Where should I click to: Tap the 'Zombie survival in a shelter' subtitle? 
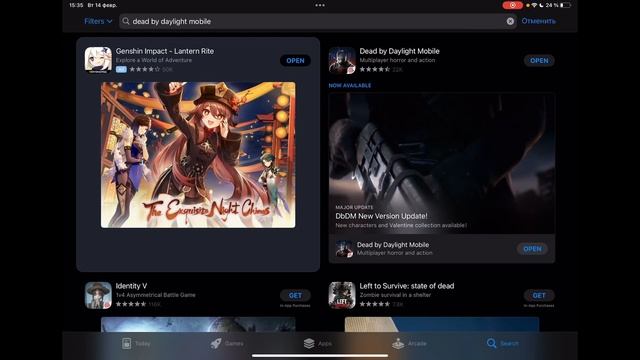click(x=395, y=295)
